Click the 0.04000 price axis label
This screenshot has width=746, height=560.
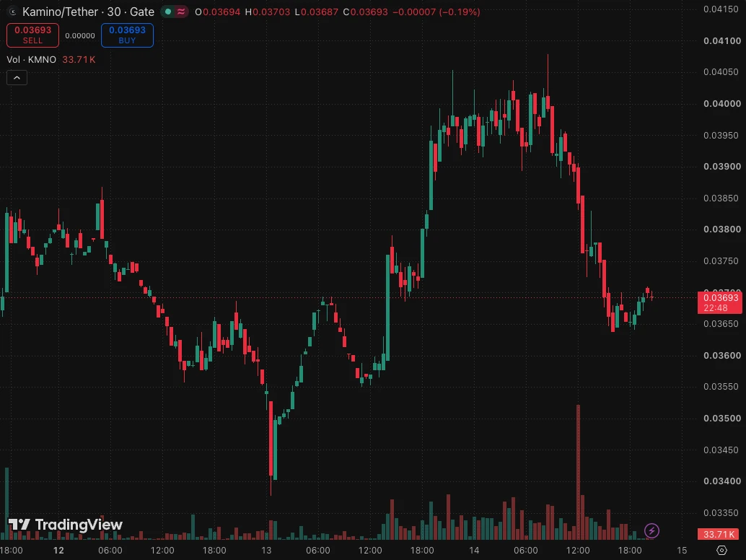721,104
